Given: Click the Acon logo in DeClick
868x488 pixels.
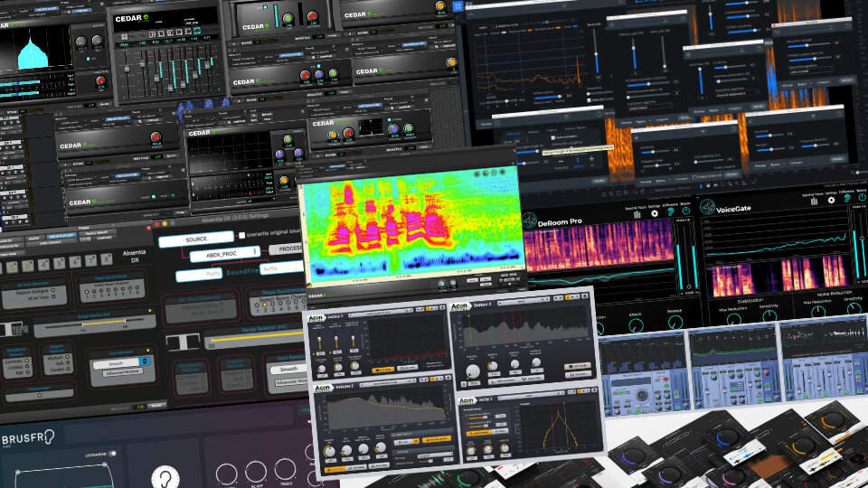Looking at the screenshot, I should pyautogui.click(x=316, y=318).
